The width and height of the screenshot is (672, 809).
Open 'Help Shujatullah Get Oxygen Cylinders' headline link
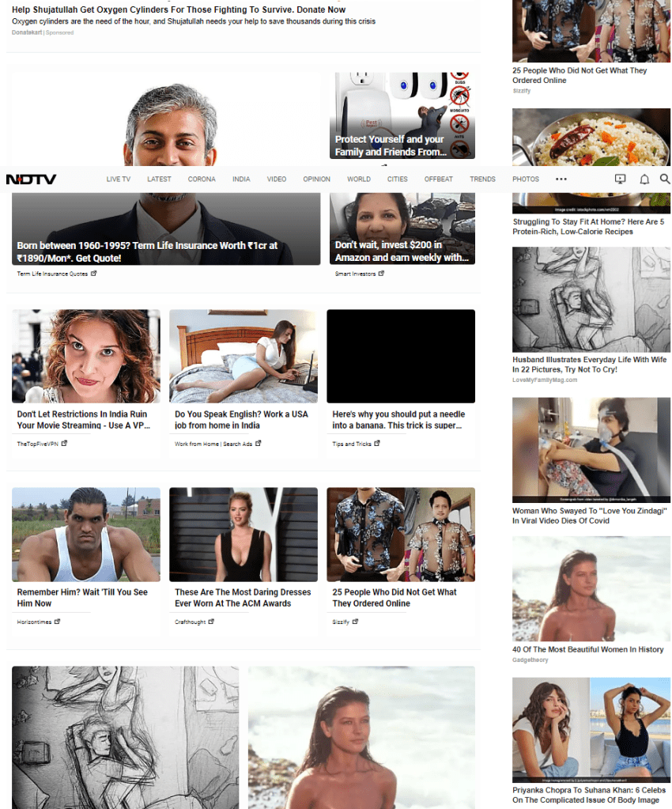[x=179, y=9]
